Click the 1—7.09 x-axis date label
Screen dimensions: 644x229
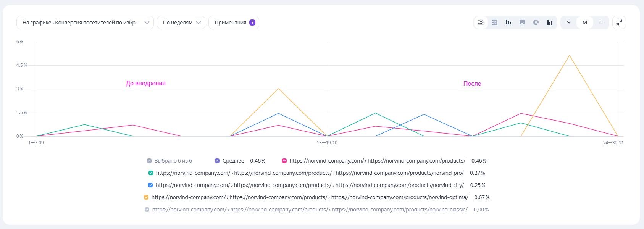click(x=36, y=143)
